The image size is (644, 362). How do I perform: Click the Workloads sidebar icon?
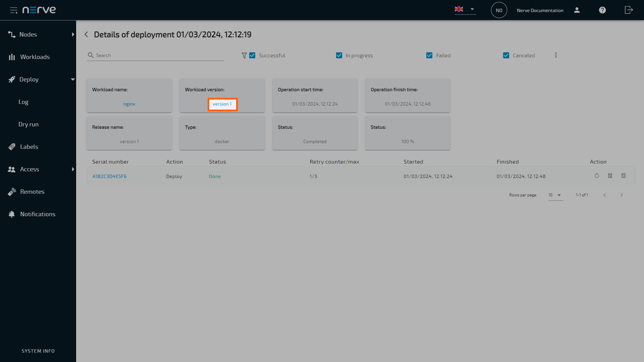click(12, 57)
